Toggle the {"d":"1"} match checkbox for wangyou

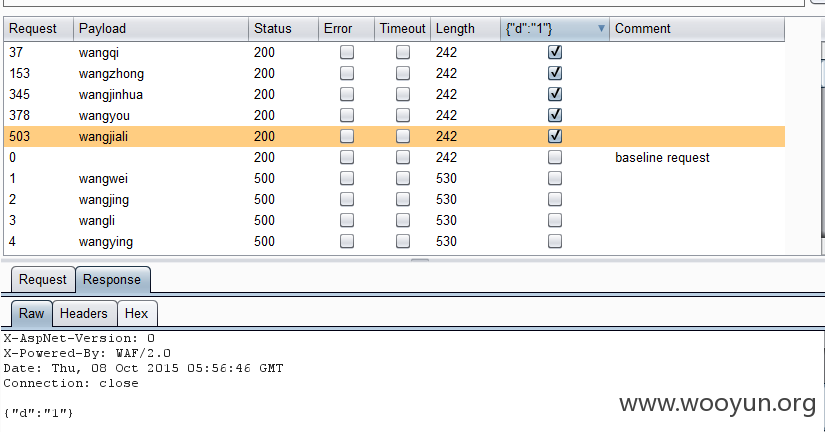tap(555, 115)
